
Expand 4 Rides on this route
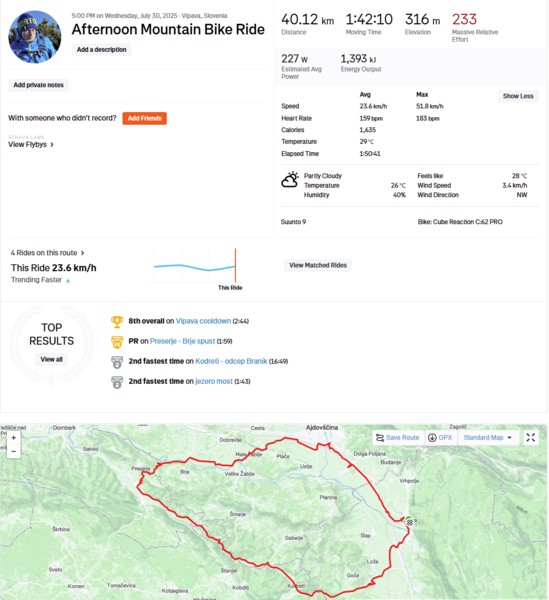click(x=47, y=253)
